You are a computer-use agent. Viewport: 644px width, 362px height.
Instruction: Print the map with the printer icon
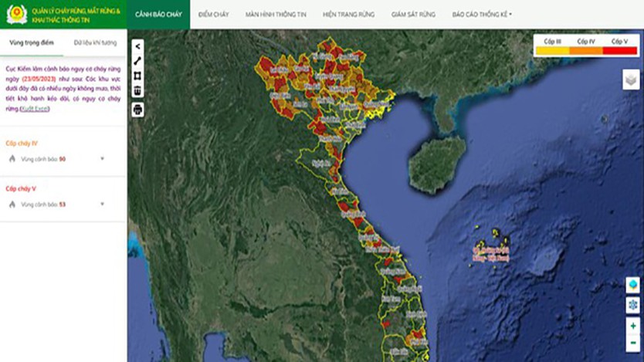137,110
